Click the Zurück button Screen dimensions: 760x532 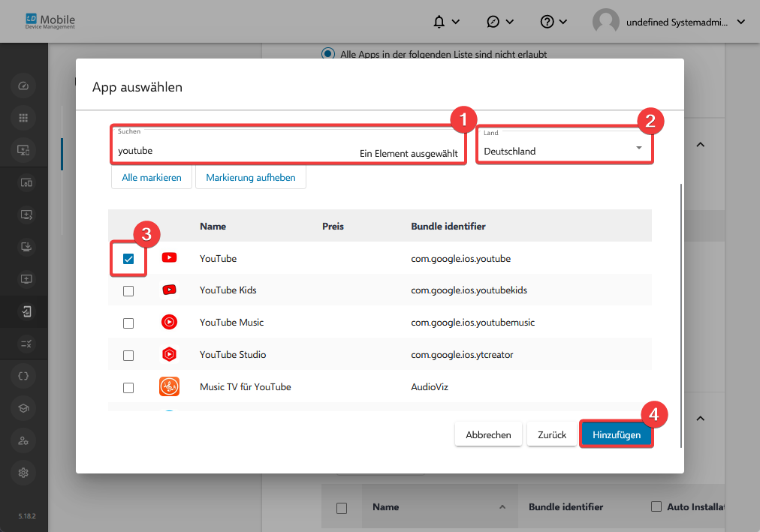[x=551, y=434]
